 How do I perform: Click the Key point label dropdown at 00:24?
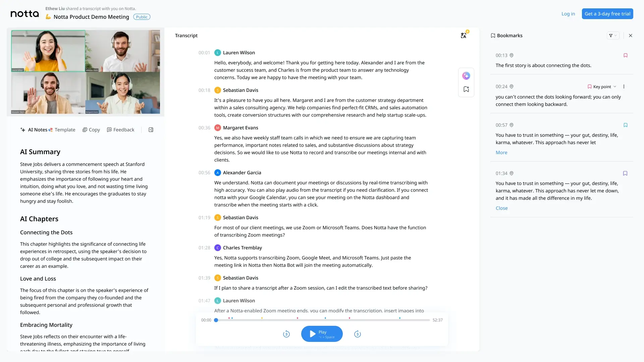pos(602,86)
